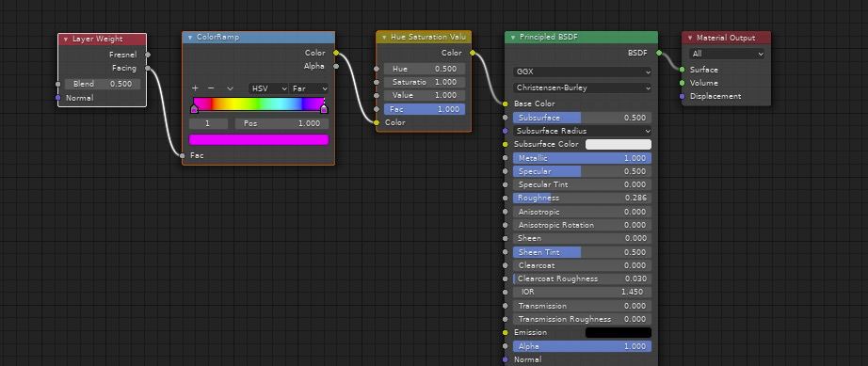Click the Saturation 1.000 field
This screenshot has height=366, width=868.
[x=425, y=82]
